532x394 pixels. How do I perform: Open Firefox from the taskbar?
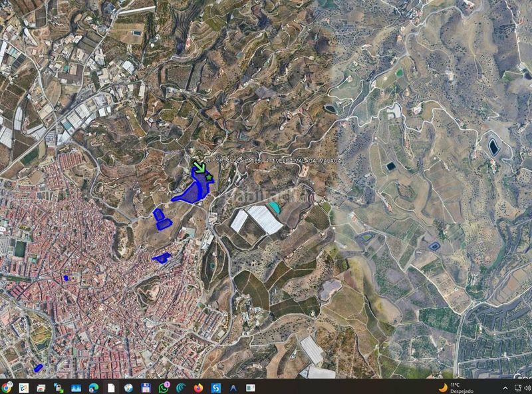pos(198,387)
